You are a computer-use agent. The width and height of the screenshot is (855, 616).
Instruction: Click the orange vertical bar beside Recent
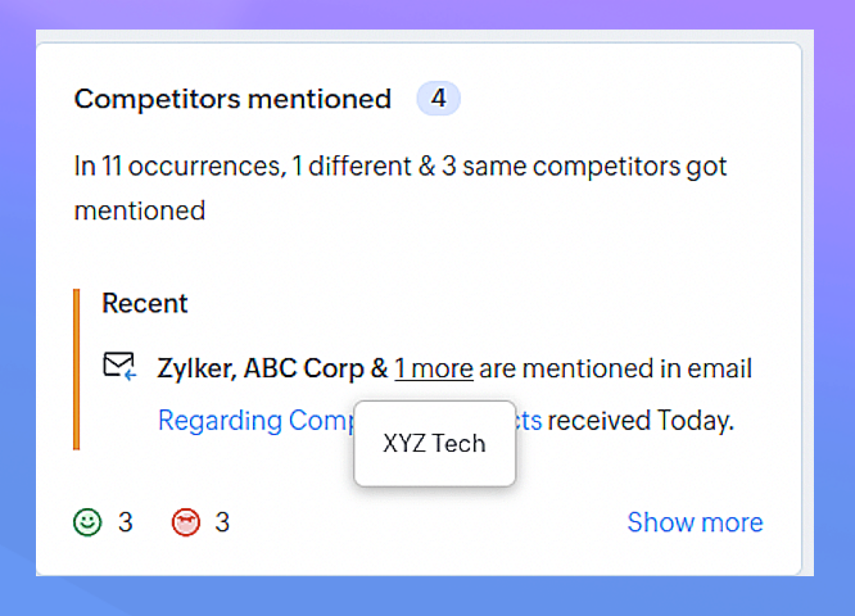(76, 369)
